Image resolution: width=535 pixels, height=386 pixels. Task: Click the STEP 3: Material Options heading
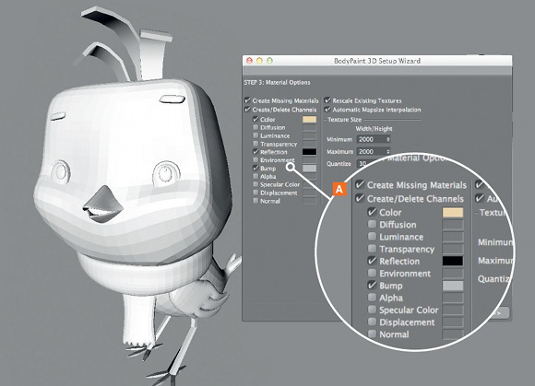click(277, 83)
